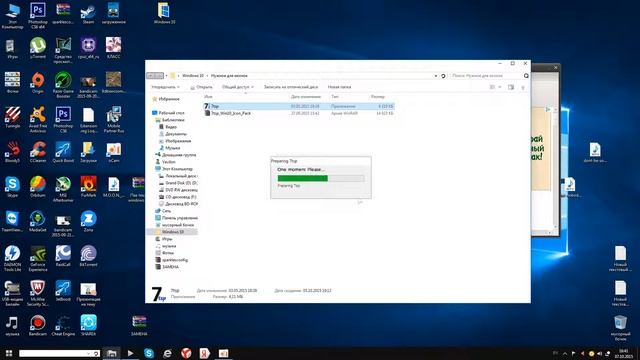Click the 7tsp preparing progress bar
Image resolution: width=640 pixels, height=360 pixels.
(321, 178)
